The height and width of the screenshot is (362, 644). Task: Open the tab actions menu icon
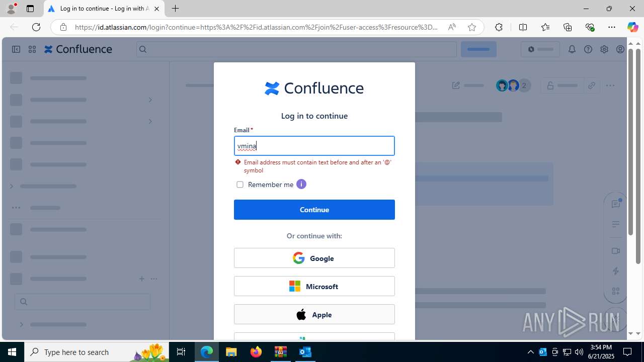pos(30,9)
